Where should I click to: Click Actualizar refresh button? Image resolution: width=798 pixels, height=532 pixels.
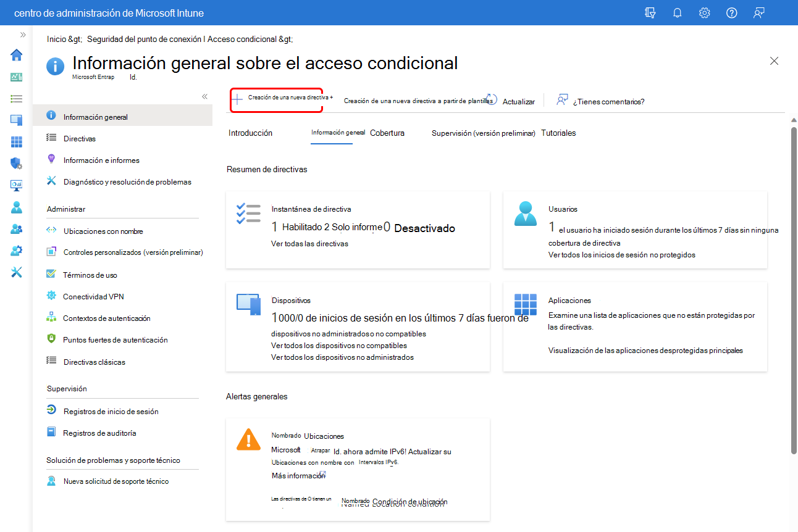[510, 101]
